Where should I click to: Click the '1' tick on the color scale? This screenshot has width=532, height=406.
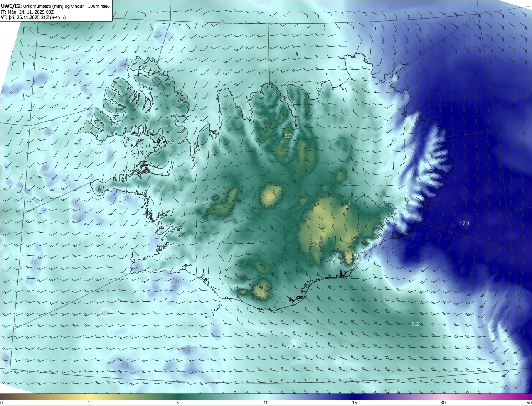pos(89,403)
